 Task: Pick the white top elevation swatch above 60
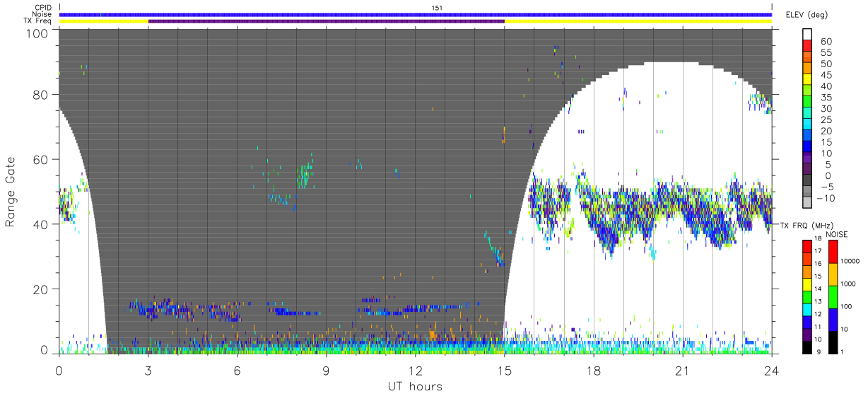807,35
